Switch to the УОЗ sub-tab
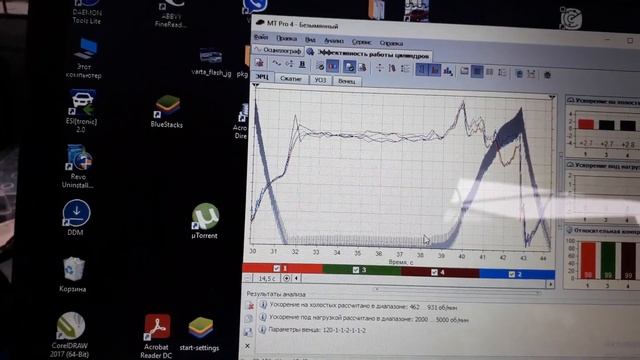The height and width of the screenshot is (360, 640). coord(320,80)
